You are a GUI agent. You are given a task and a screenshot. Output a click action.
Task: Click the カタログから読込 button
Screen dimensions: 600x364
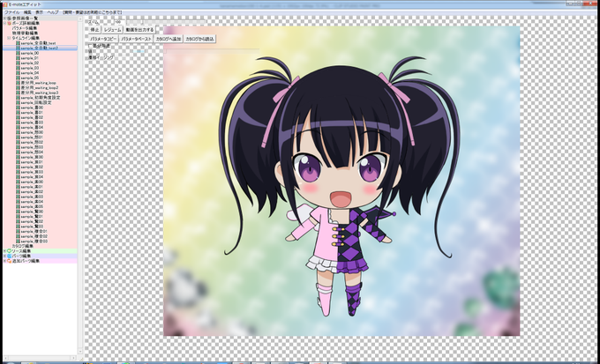(x=199, y=39)
